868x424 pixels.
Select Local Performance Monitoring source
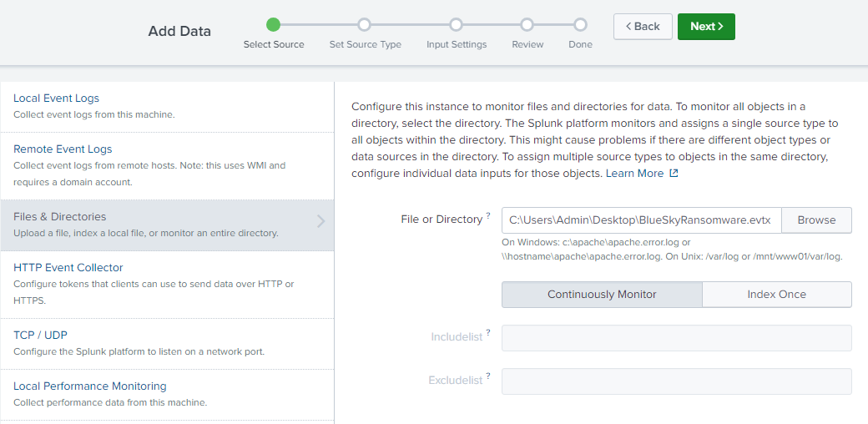90,386
